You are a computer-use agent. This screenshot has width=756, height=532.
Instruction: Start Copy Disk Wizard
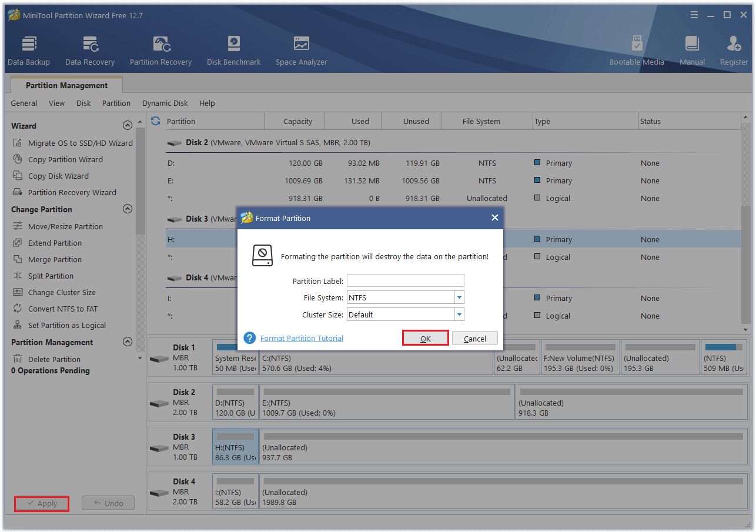point(51,176)
